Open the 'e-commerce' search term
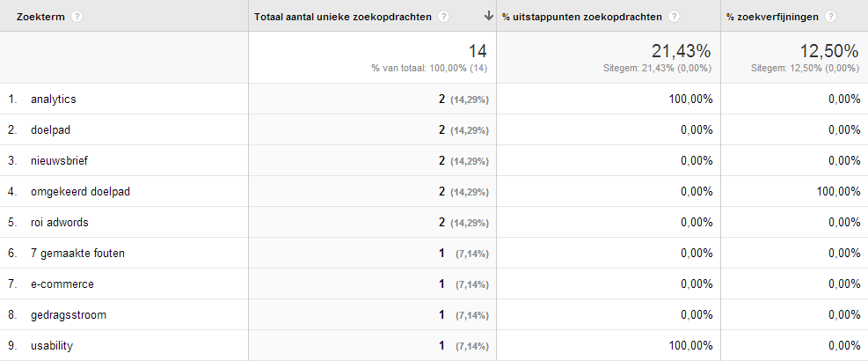This screenshot has width=868, height=361. [62, 284]
